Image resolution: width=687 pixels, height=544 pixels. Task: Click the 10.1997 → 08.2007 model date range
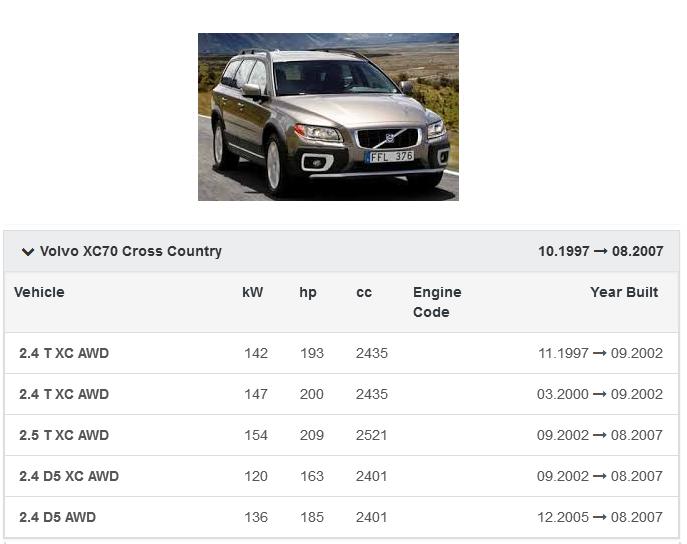pyautogui.click(x=600, y=252)
